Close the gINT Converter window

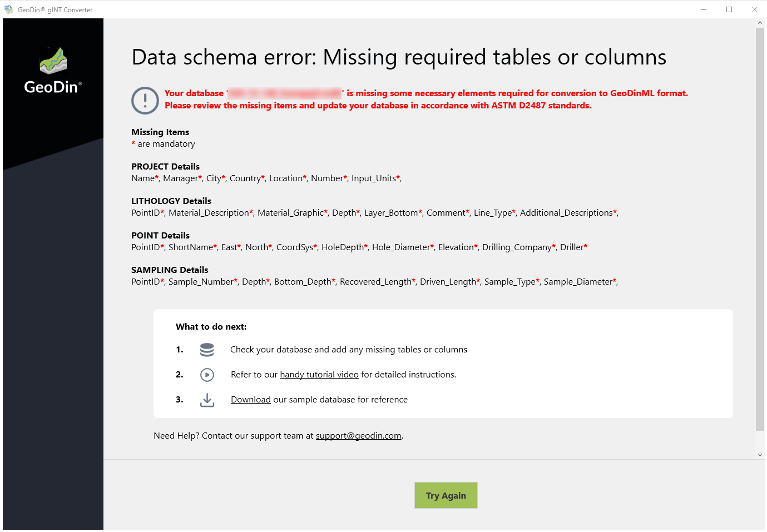click(755, 9)
